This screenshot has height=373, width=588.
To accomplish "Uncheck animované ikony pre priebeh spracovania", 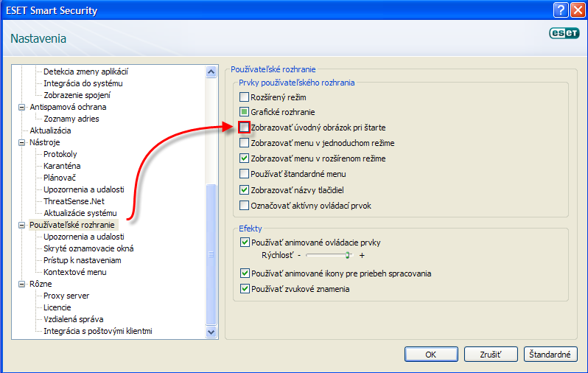I will coord(245,273).
